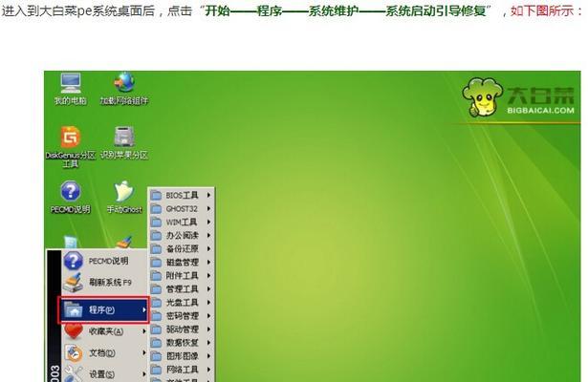Viewport: 588px width, 382px height.
Task: Open the 管理工具 submenu folder
Action: 182,289
